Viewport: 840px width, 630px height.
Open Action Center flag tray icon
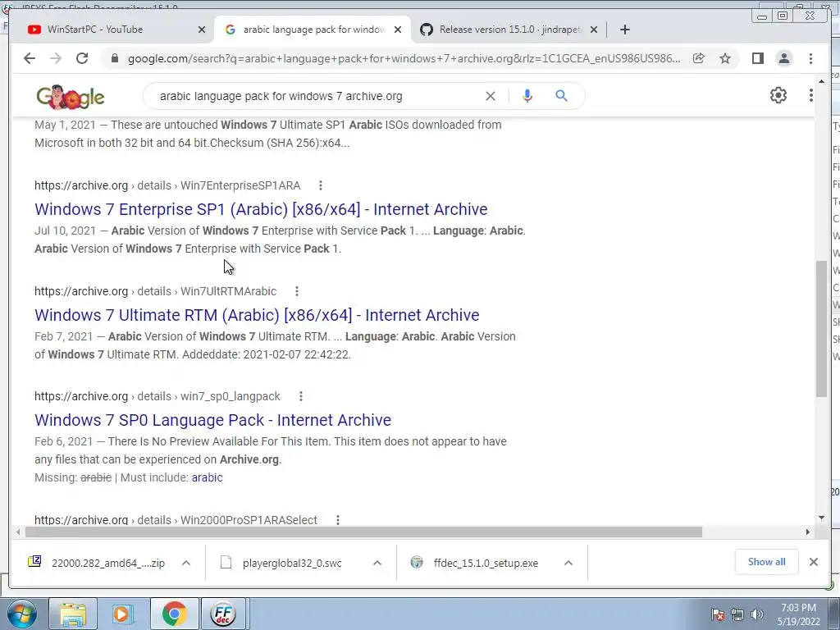click(717, 614)
